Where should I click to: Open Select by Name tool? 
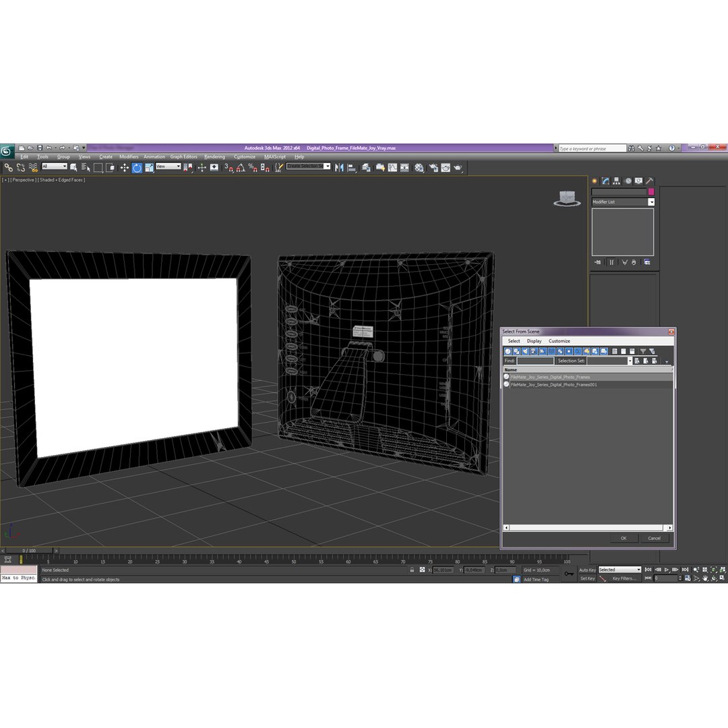tap(86, 168)
